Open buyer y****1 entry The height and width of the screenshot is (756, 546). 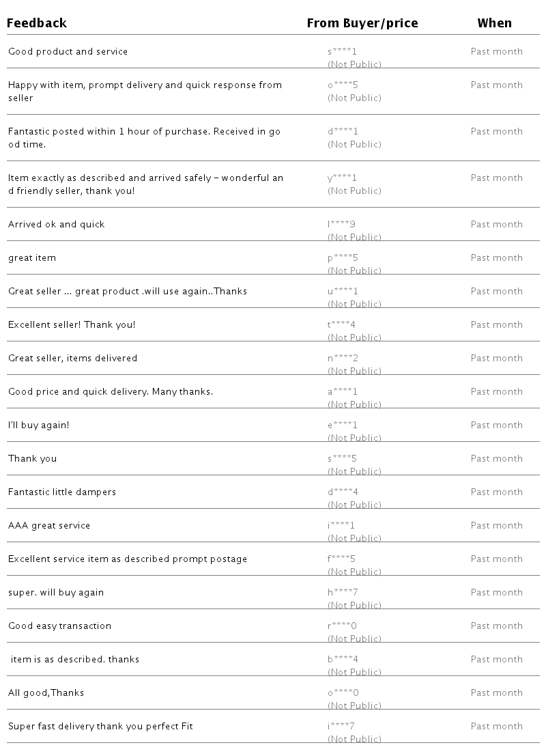(x=342, y=178)
